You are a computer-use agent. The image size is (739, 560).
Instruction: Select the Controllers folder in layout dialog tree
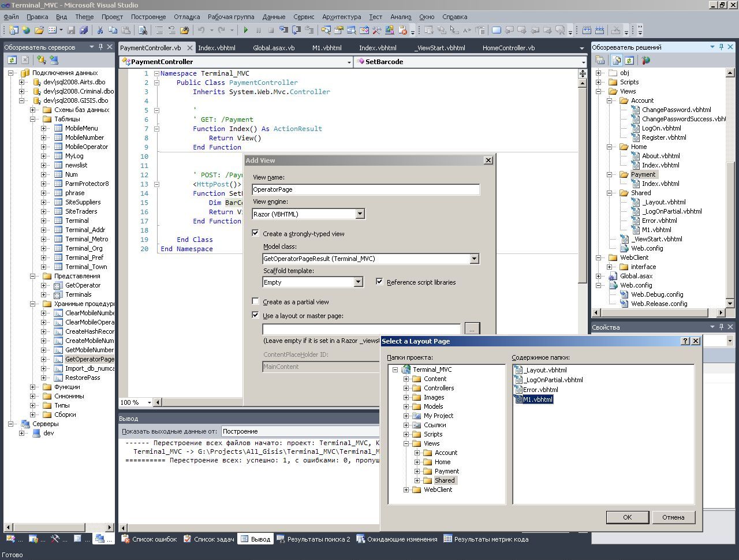[438, 388]
